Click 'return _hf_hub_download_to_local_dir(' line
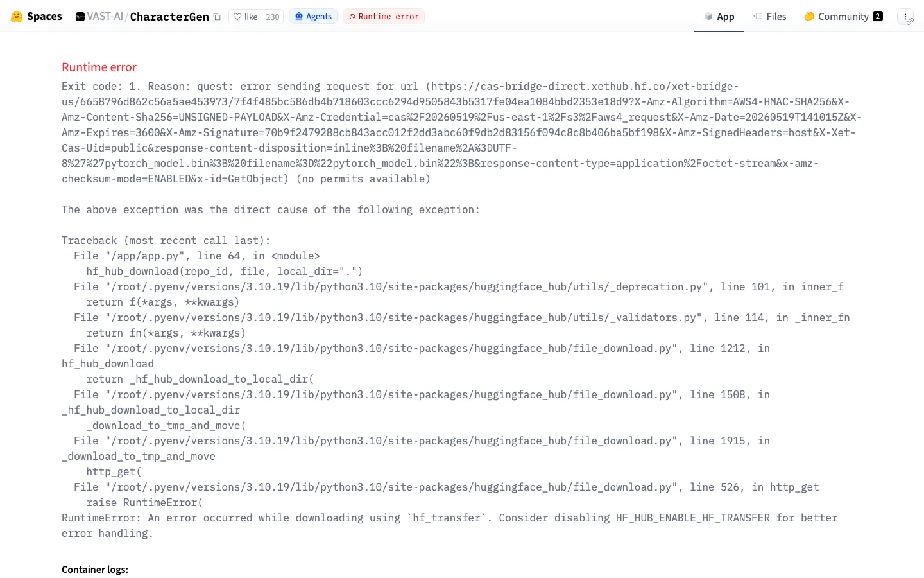Viewport: 924px width, 578px height. [x=200, y=379]
